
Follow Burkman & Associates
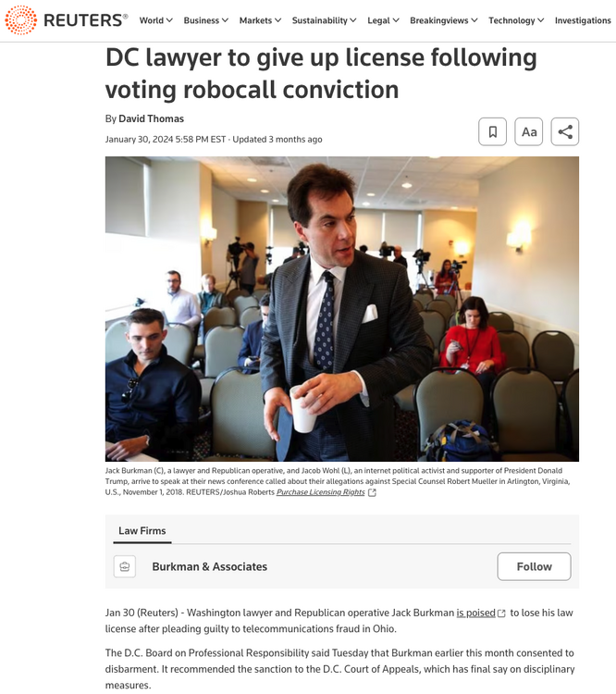(x=534, y=566)
